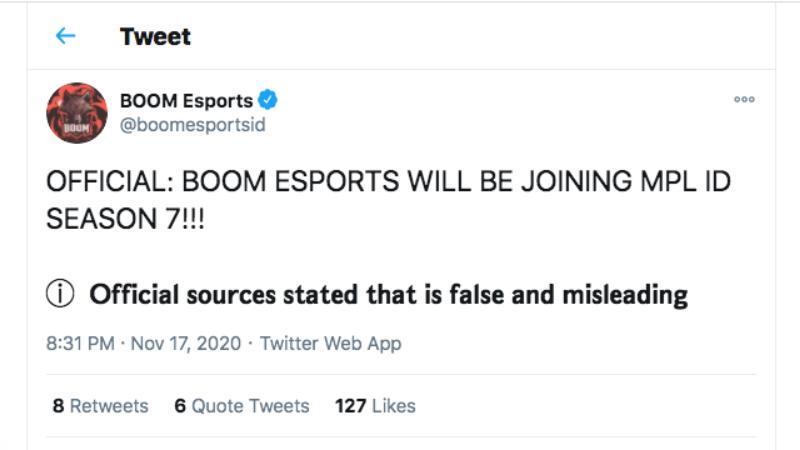Viewport: 800px width, 450px height.
Task: View the 127 Likes list
Action: point(376,406)
